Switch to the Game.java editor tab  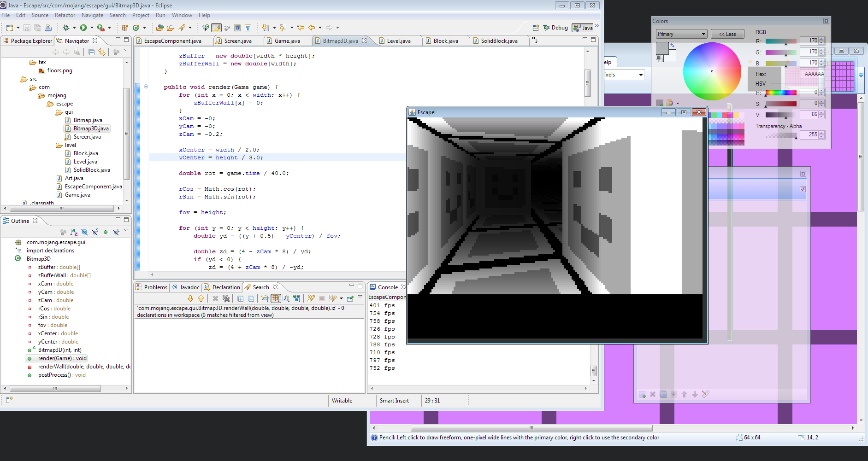287,41
